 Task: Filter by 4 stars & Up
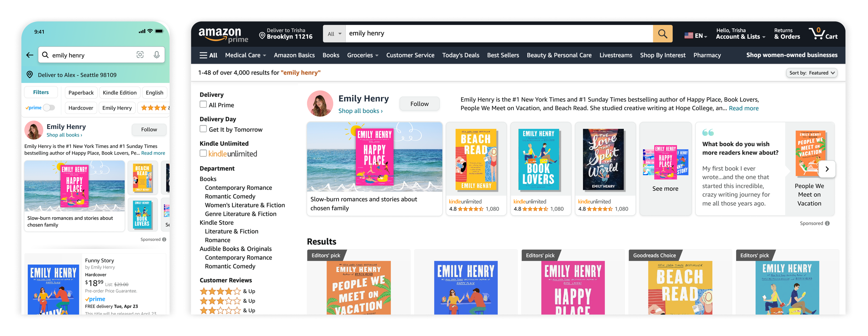227,291
